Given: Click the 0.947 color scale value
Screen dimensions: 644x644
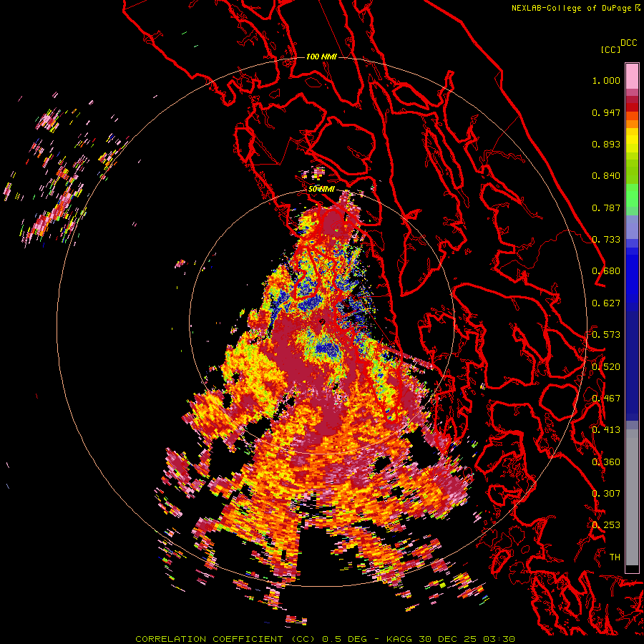Looking at the screenshot, I should click(606, 112).
